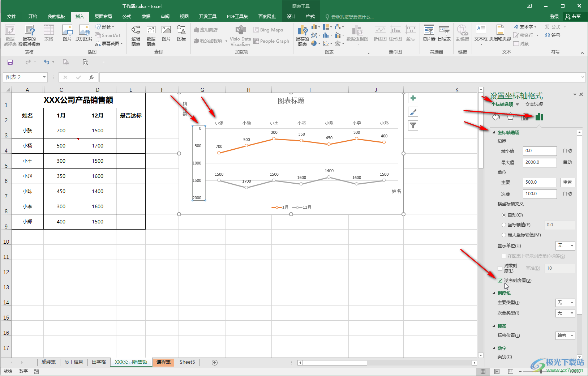Screen dimensions: 588x376
Task: Click the Chart Elements plus button
Action: tap(413, 98)
